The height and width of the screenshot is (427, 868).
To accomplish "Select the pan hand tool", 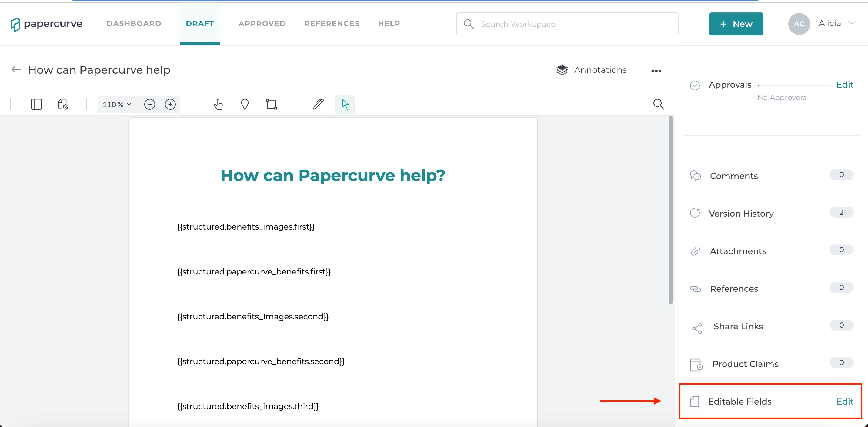I will (x=218, y=104).
